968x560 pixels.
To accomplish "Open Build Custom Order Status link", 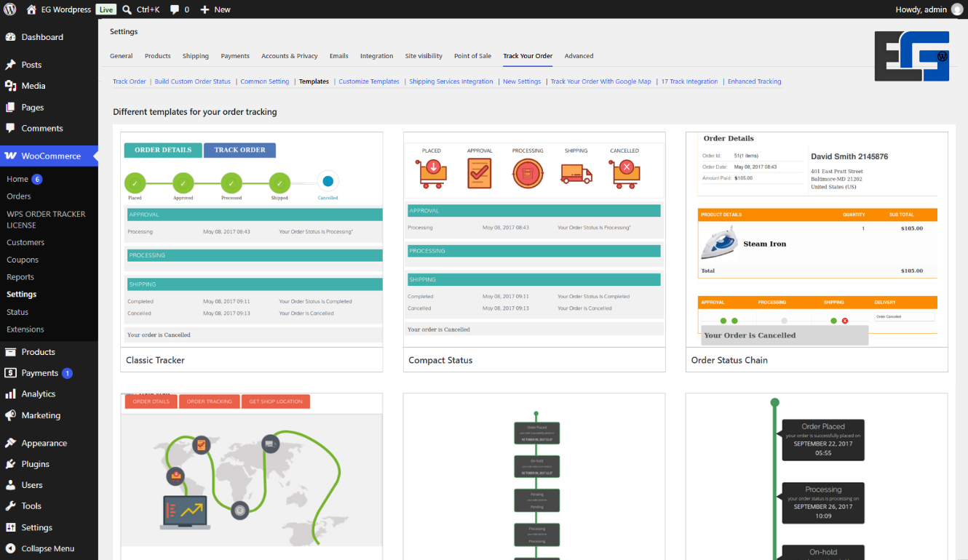I will click(x=193, y=81).
